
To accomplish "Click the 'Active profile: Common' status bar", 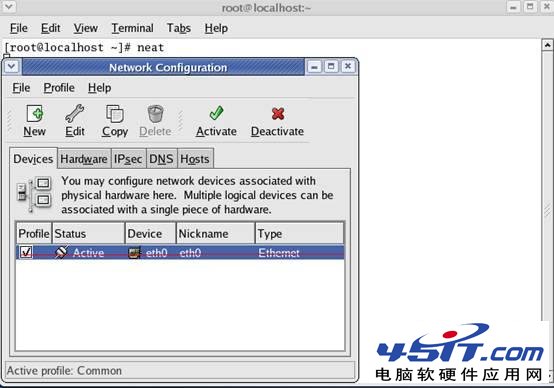I will click(180, 370).
